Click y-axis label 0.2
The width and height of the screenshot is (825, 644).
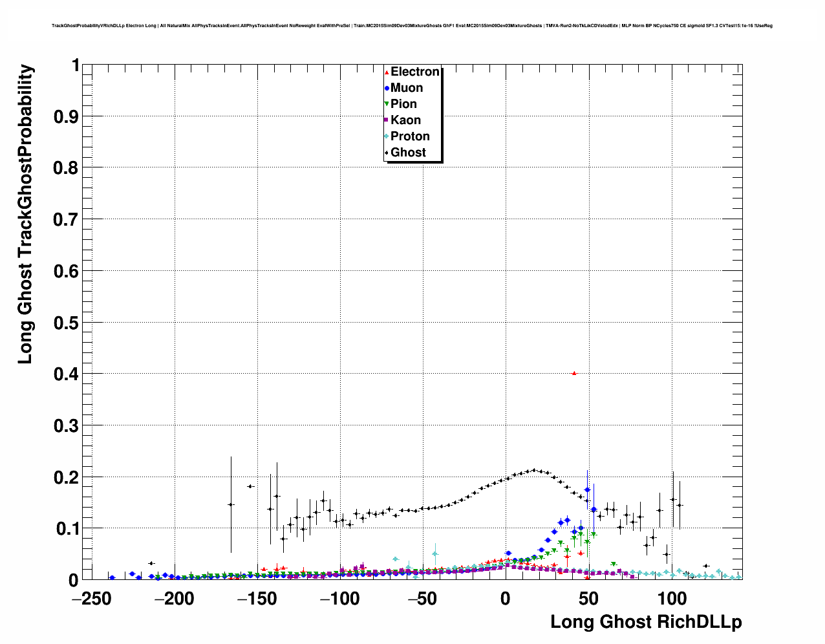[67, 477]
